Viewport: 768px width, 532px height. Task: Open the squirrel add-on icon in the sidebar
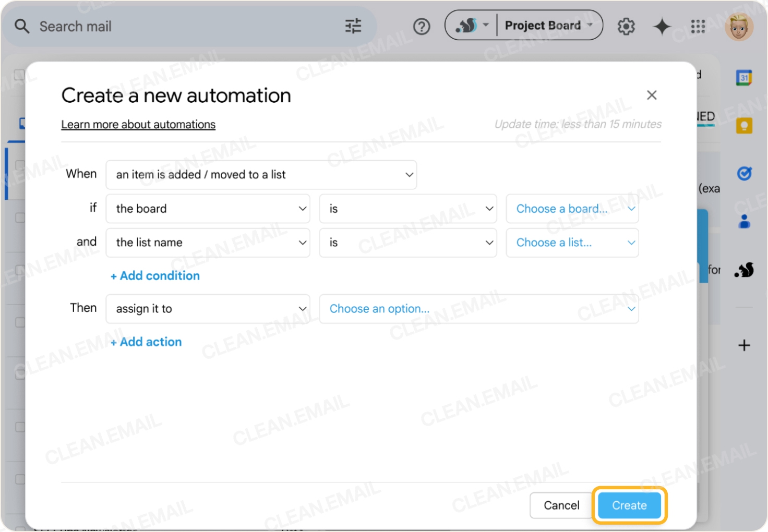[745, 270]
